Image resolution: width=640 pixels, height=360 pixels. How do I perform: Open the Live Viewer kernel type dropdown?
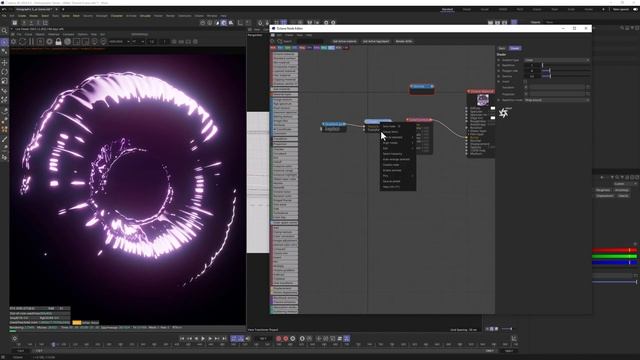click(138, 42)
